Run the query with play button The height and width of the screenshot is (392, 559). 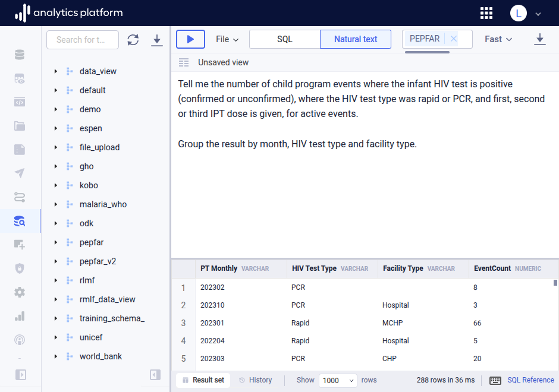[x=190, y=39]
